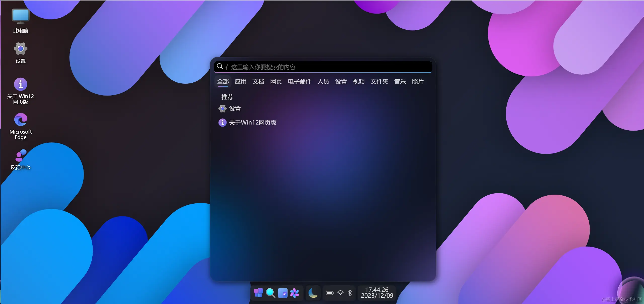Image resolution: width=644 pixels, height=304 pixels.
Task: Select the 音乐 filter in search results
Action: [400, 82]
